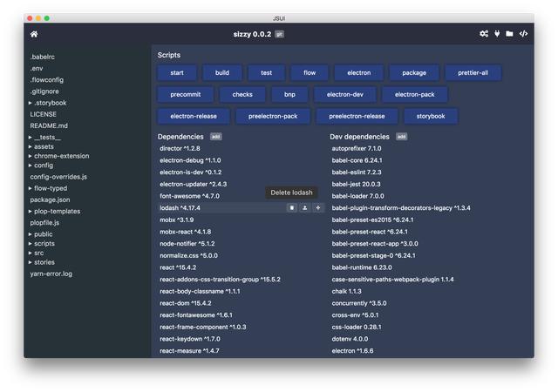Open in code editor icon
558x392 pixels.
tap(523, 34)
